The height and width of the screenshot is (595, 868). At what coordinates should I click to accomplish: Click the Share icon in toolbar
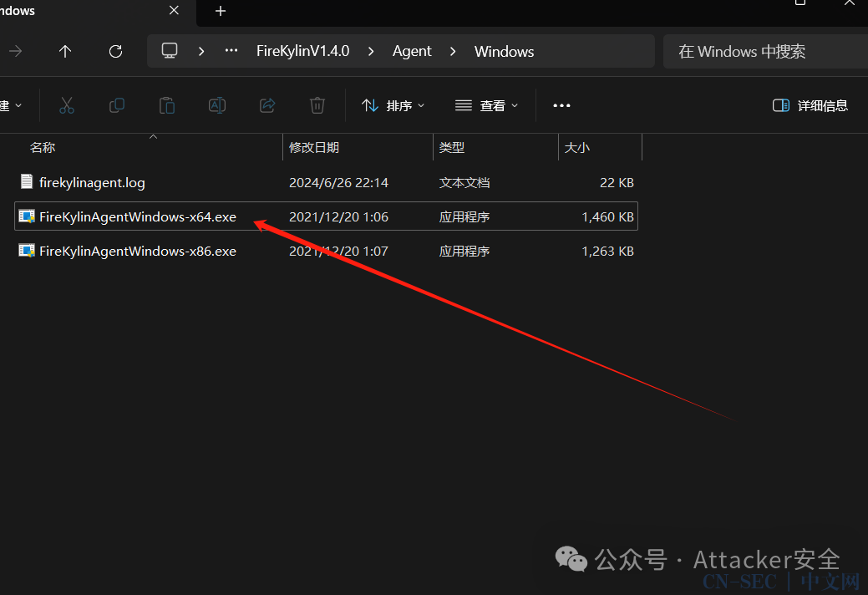coord(267,105)
